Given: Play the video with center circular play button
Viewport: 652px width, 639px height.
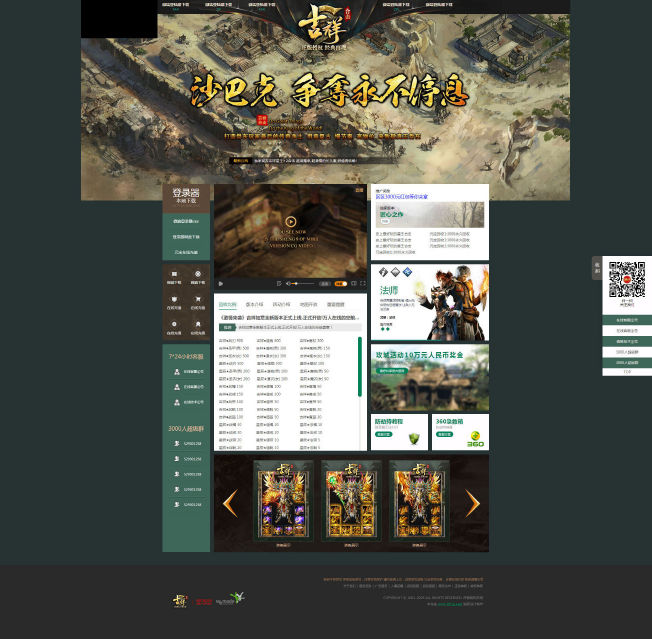Looking at the screenshot, I should [x=291, y=222].
